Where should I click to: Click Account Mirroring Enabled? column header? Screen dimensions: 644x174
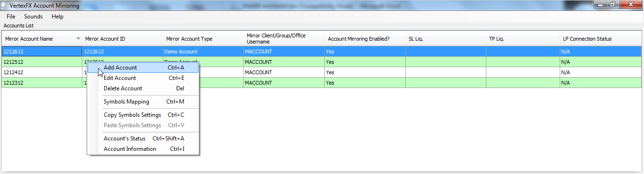[x=365, y=39]
